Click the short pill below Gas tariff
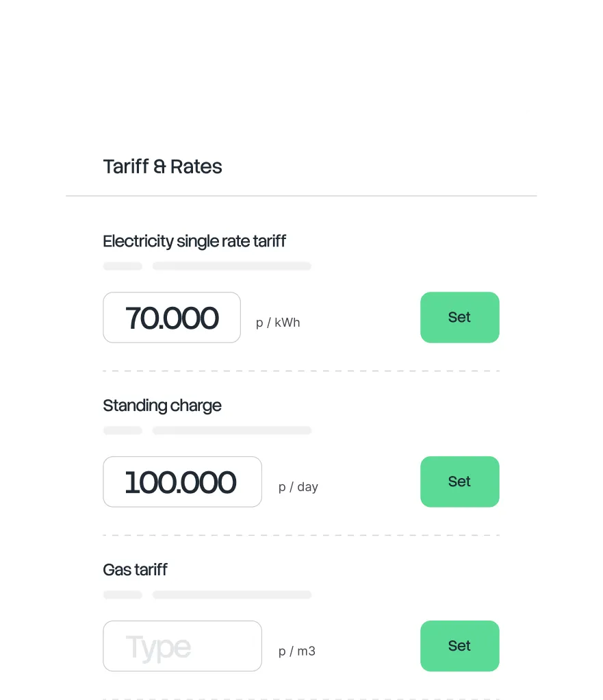This screenshot has width=603, height=700. 123,595
